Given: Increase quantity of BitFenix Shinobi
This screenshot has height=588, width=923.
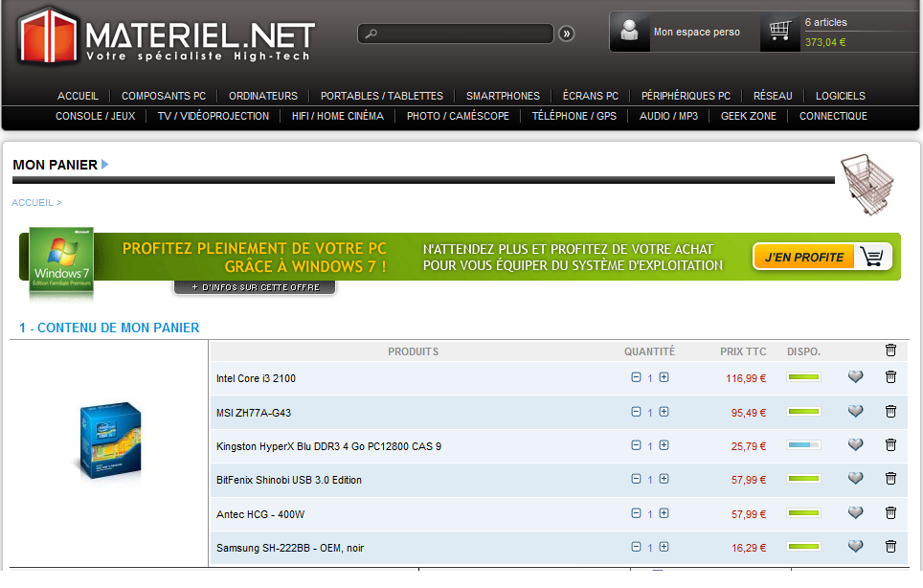Looking at the screenshot, I should tap(664, 479).
